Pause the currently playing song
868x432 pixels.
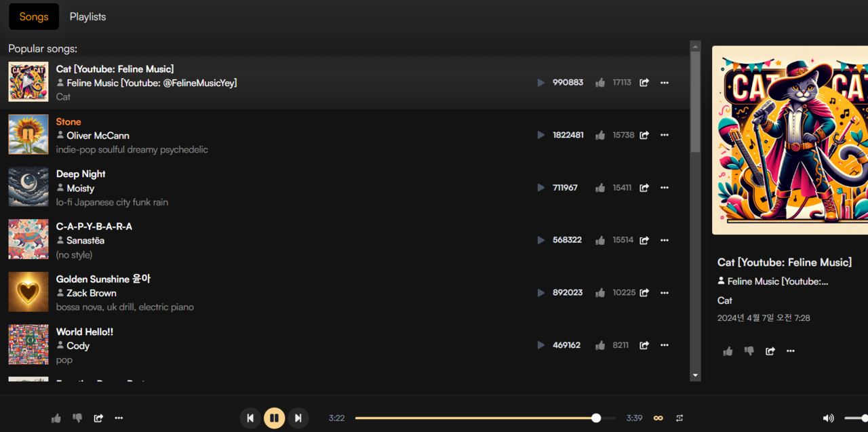click(x=274, y=418)
